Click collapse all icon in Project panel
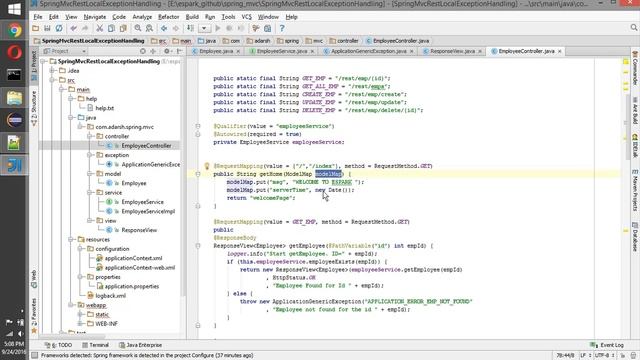Screen dimensions: 640x360 point(153,51)
